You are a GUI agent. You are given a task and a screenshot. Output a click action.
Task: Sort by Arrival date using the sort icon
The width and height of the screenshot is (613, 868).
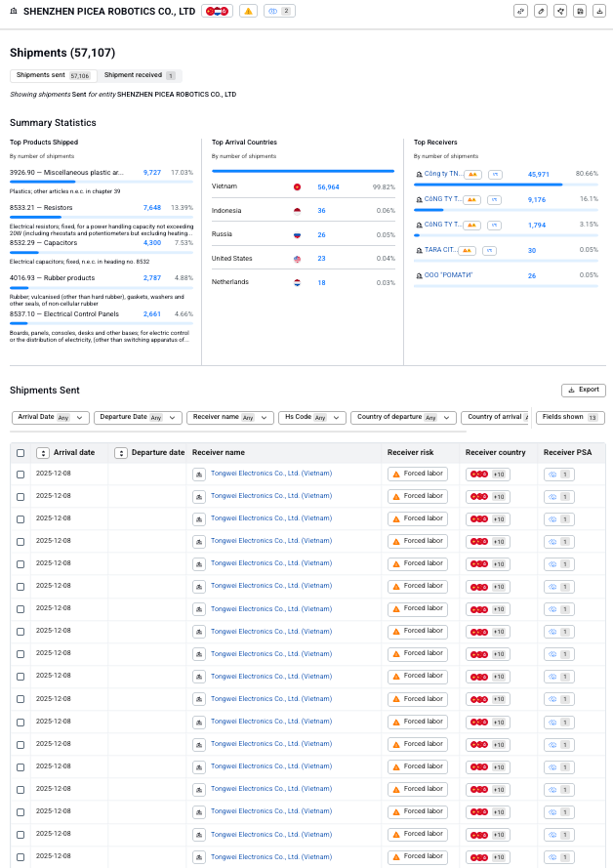42,453
